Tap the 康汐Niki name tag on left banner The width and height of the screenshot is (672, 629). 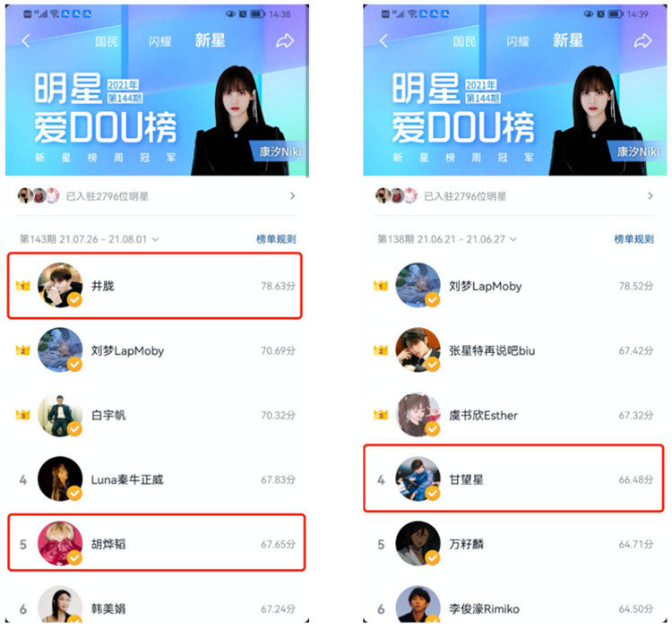click(x=280, y=151)
